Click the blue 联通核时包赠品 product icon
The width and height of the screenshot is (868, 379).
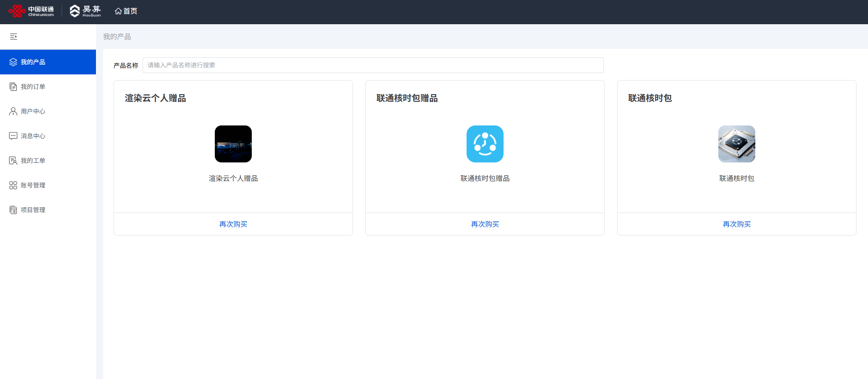coord(485,144)
